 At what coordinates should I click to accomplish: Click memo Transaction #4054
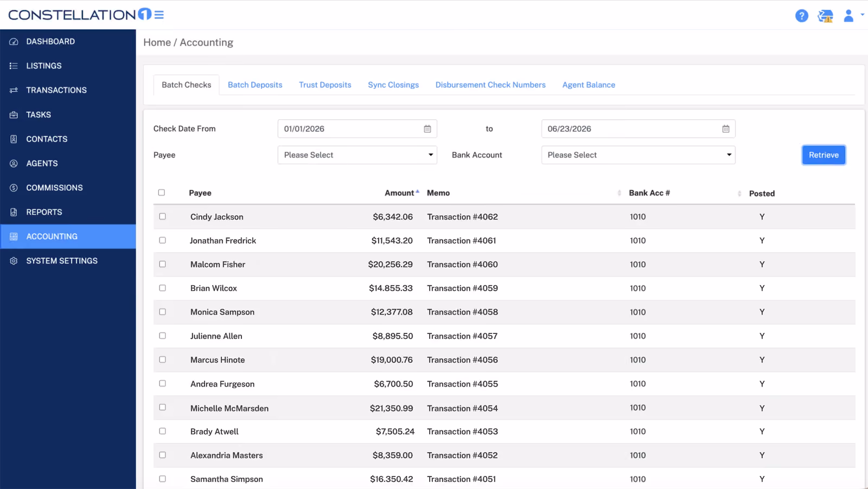coord(462,408)
